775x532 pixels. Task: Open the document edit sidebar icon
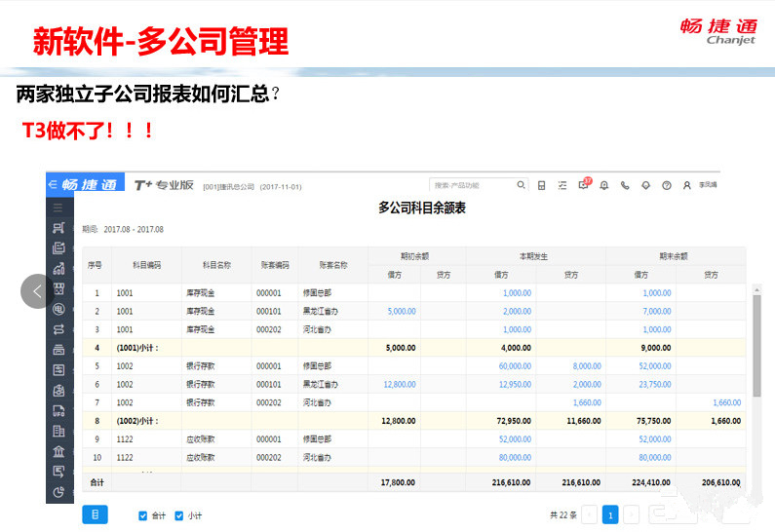click(x=58, y=247)
